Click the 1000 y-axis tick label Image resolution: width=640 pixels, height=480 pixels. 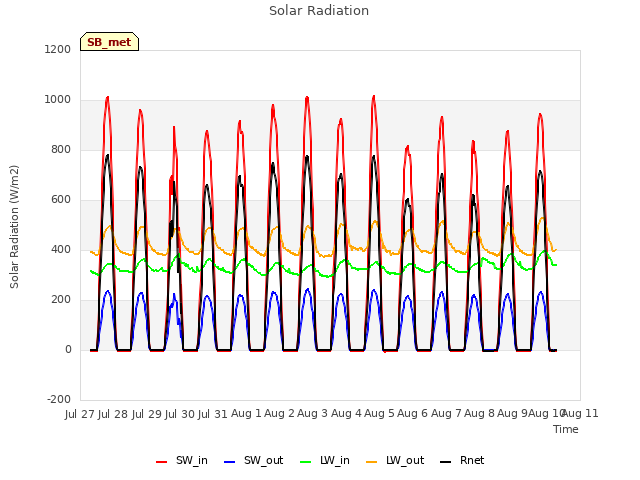(x=58, y=100)
